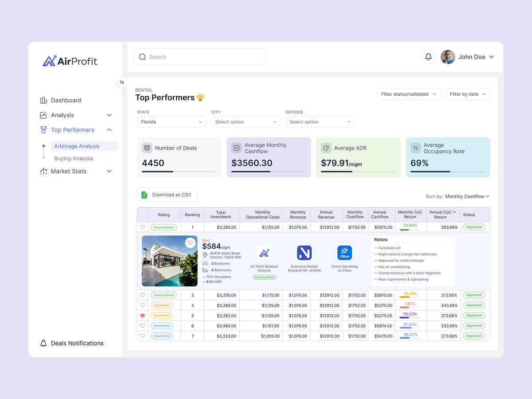Click the Top Performers medal icon
Screen dimensions: 532x399
pyautogui.click(x=43, y=130)
